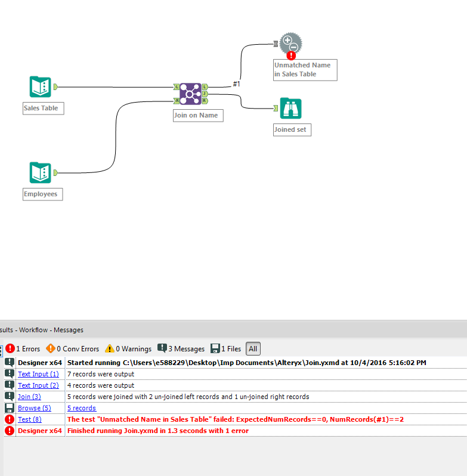Click the Unmatched Name in Sales Table annotation
This screenshot has height=476, width=467.
305,70
